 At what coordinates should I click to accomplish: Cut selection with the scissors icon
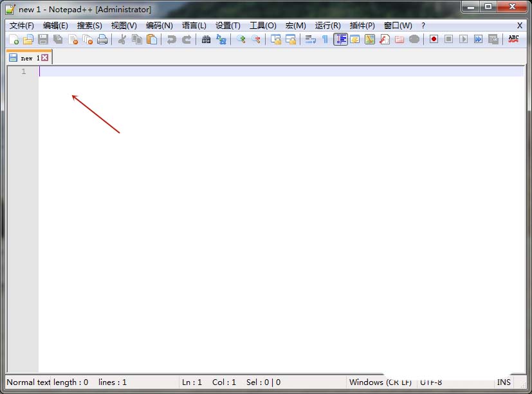click(122, 39)
